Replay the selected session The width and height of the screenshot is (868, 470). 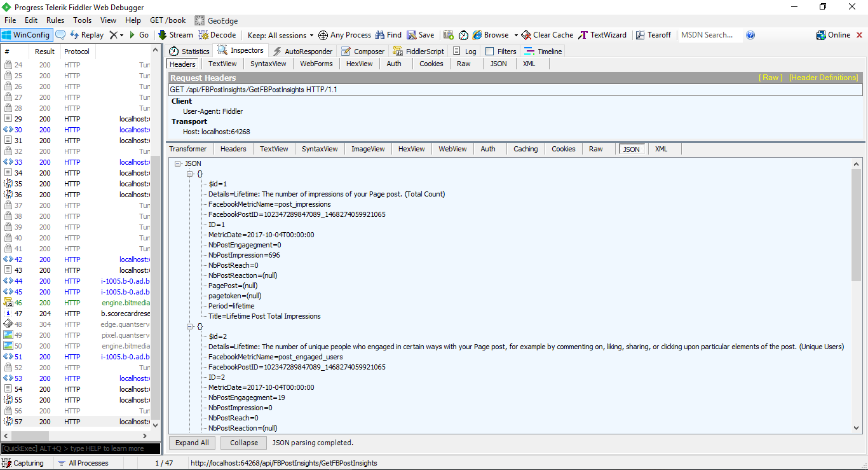[86, 35]
